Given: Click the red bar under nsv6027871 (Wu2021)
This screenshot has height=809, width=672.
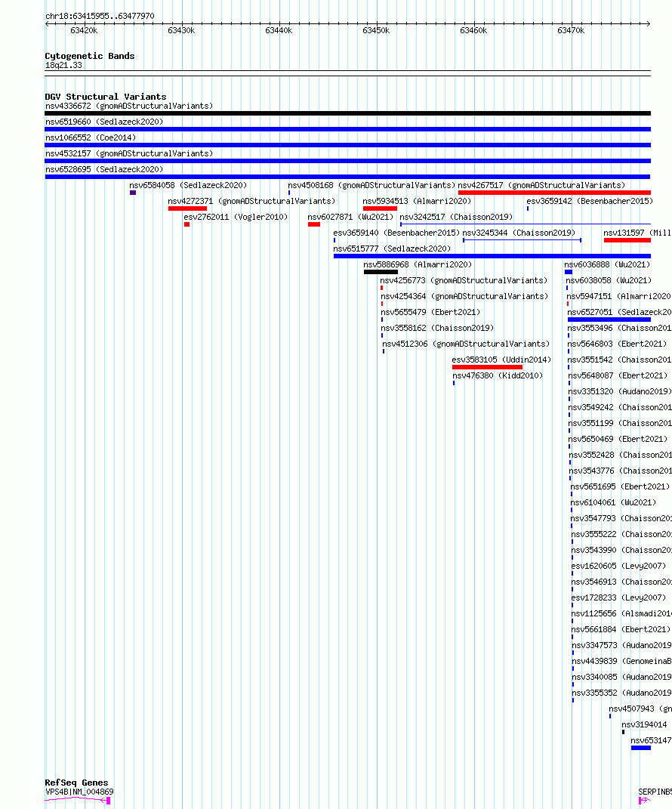Looking at the screenshot, I should pyautogui.click(x=313, y=224).
